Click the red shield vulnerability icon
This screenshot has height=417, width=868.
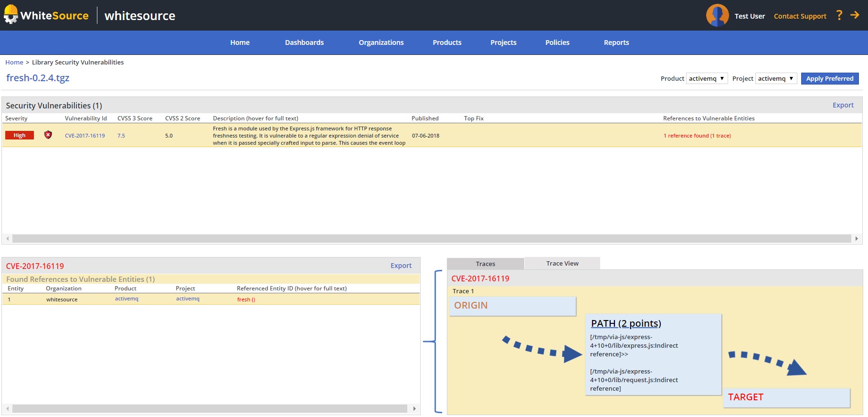coord(48,135)
